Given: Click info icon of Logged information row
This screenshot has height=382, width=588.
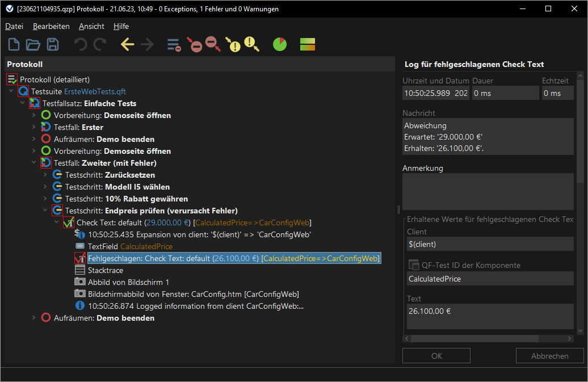Looking at the screenshot, I should pos(80,305).
